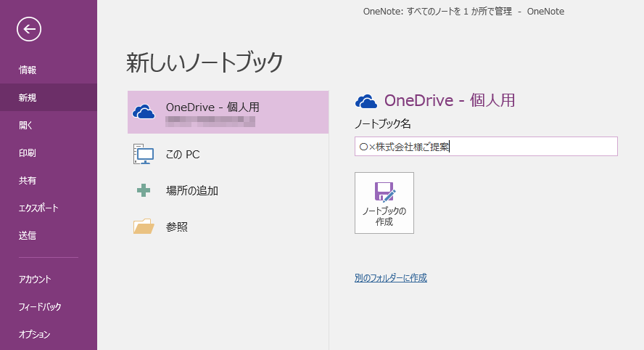Click the ノートブックの作成 button
644x350 pixels.
(x=384, y=203)
